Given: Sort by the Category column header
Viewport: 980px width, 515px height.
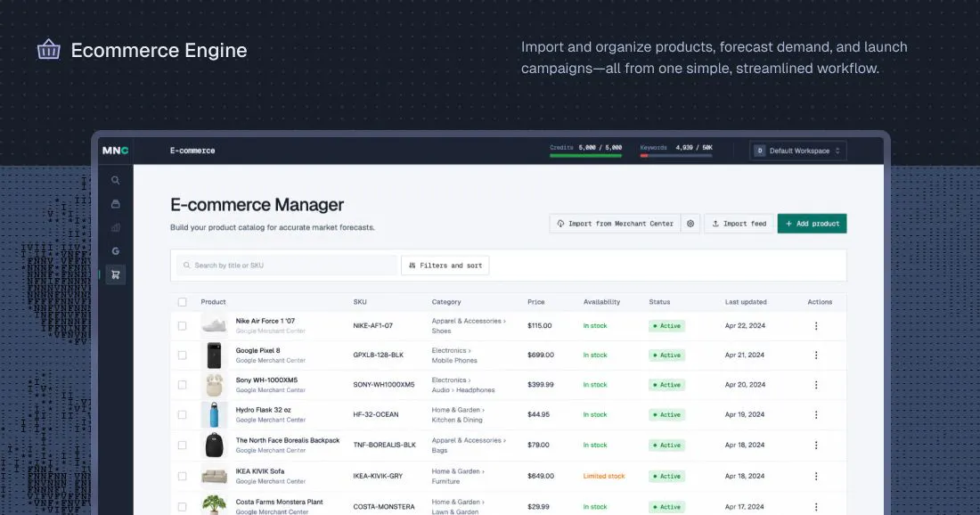Looking at the screenshot, I should (x=446, y=302).
